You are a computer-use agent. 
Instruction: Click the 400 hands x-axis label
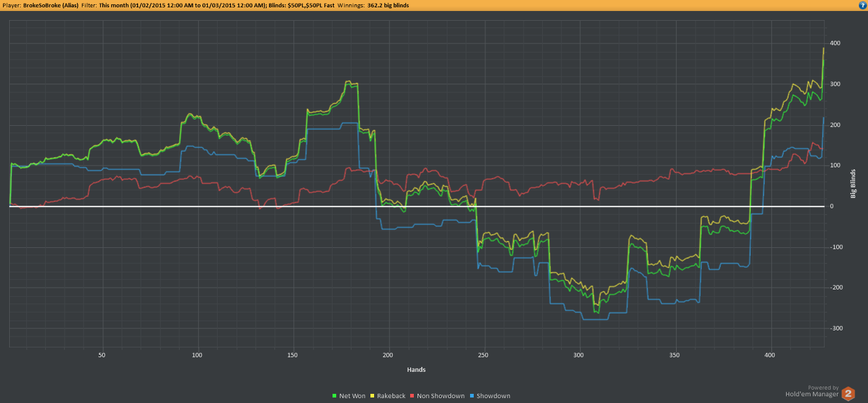pos(770,355)
